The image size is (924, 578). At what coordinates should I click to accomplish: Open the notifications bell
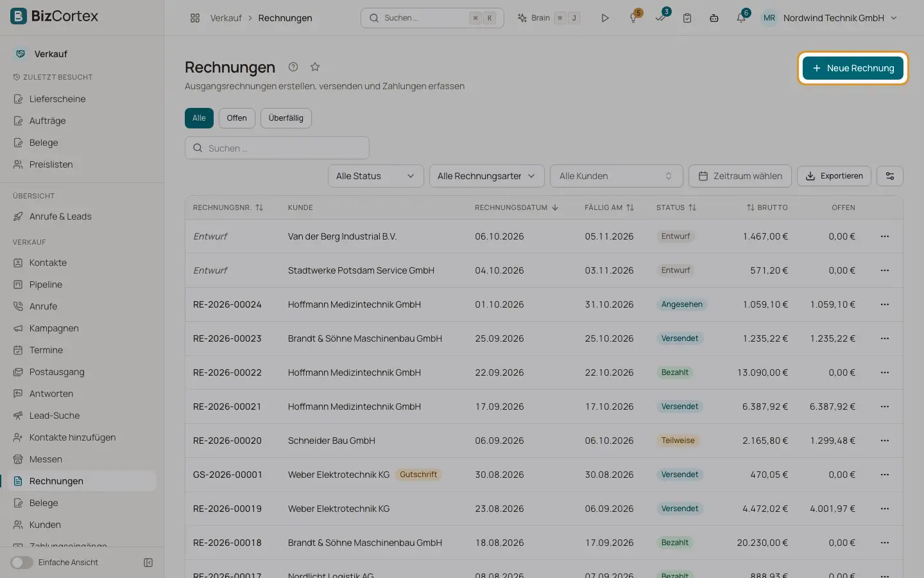point(741,18)
